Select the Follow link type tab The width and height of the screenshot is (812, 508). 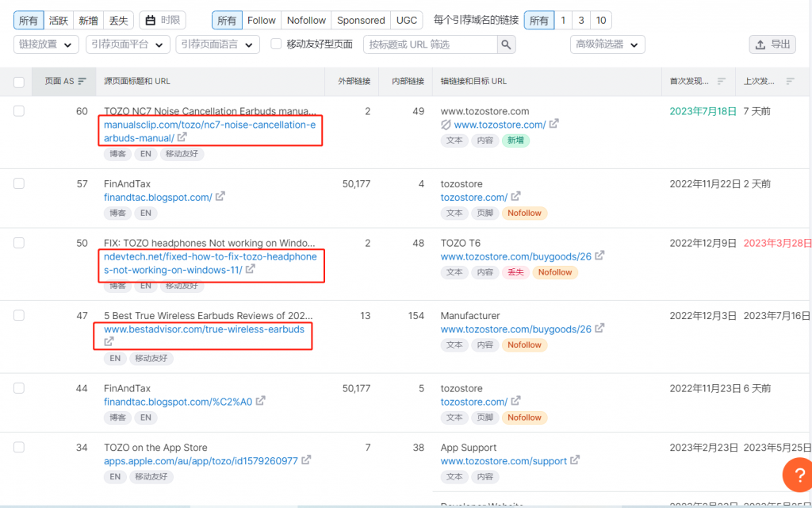pos(262,20)
